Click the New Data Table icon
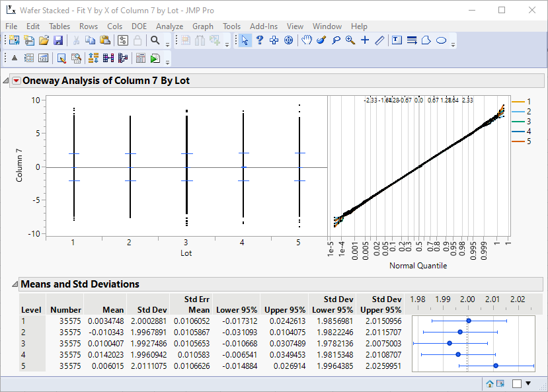Image resolution: width=548 pixels, height=392 pixels. pyautogui.click(x=14, y=41)
